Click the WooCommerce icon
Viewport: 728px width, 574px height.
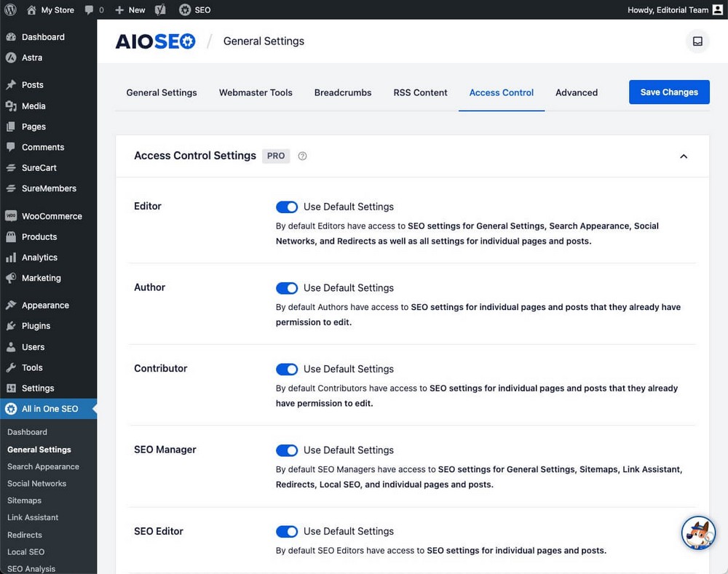tap(11, 216)
